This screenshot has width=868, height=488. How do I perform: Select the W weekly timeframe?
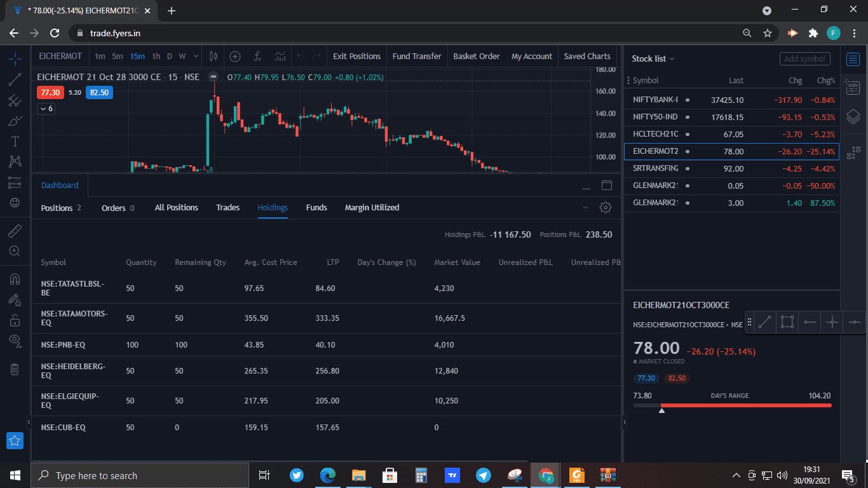pos(182,56)
